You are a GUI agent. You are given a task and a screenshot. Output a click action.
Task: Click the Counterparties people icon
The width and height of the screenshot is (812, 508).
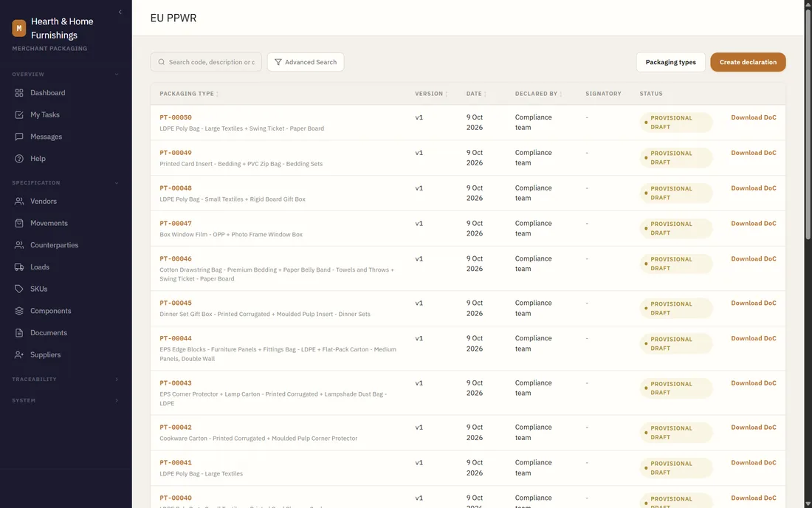click(19, 245)
